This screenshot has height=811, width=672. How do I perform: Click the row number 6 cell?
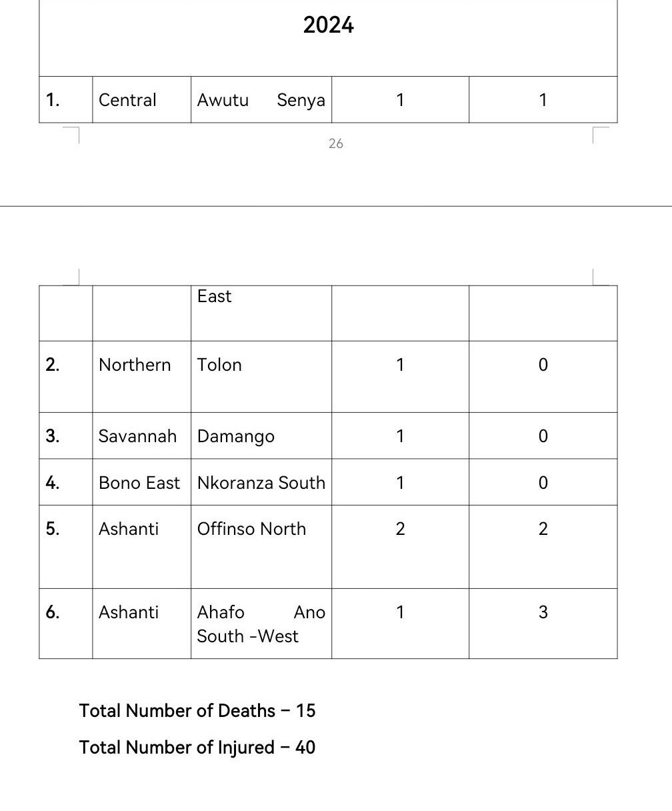coord(53,612)
